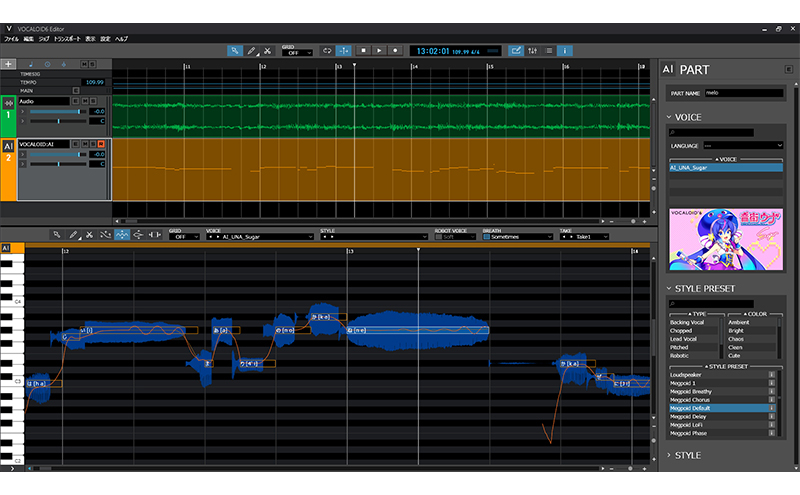Viewport: 800px width, 495px height.
Task: Toggle record arm on VOCALOID:AI track
Action: [x=101, y=144]
